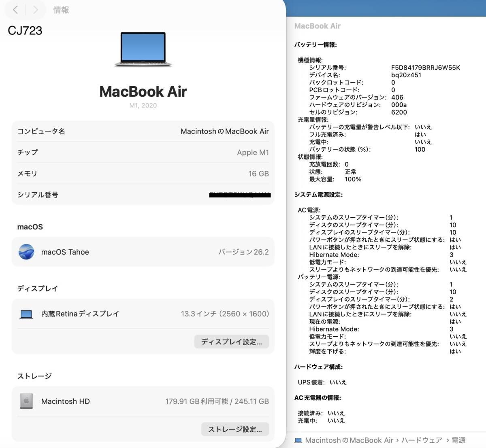This screenshot has height=448, width=486.
Task: Click ハードウェア構成: heading
Action: tap(318, 367)
